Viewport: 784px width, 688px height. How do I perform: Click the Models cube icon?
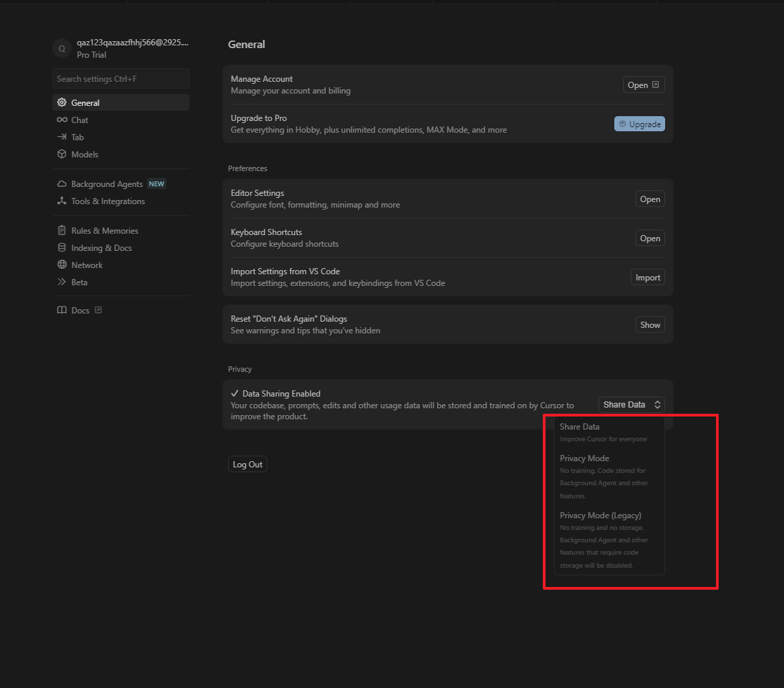(62, 154)
